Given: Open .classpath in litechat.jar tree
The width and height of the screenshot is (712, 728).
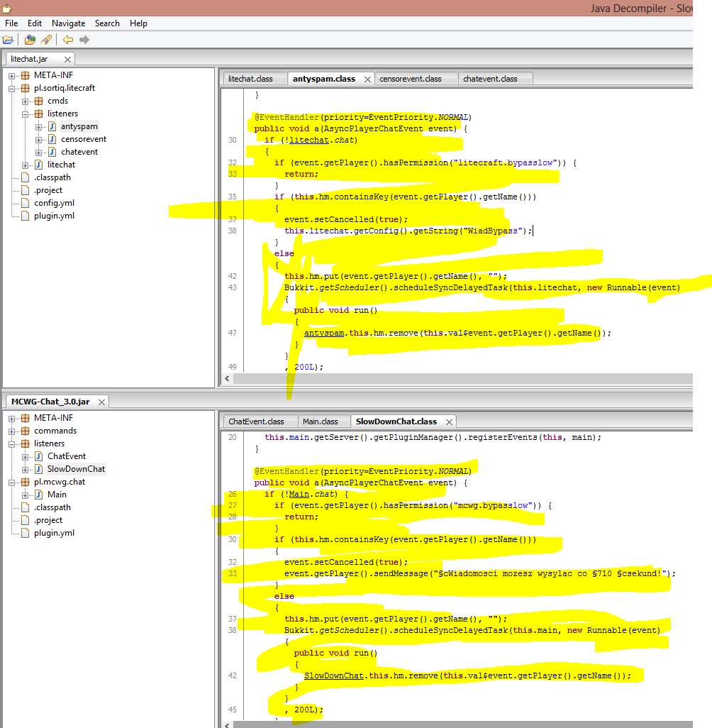Looking at the screenshot, I should click(x=52, y=177).
